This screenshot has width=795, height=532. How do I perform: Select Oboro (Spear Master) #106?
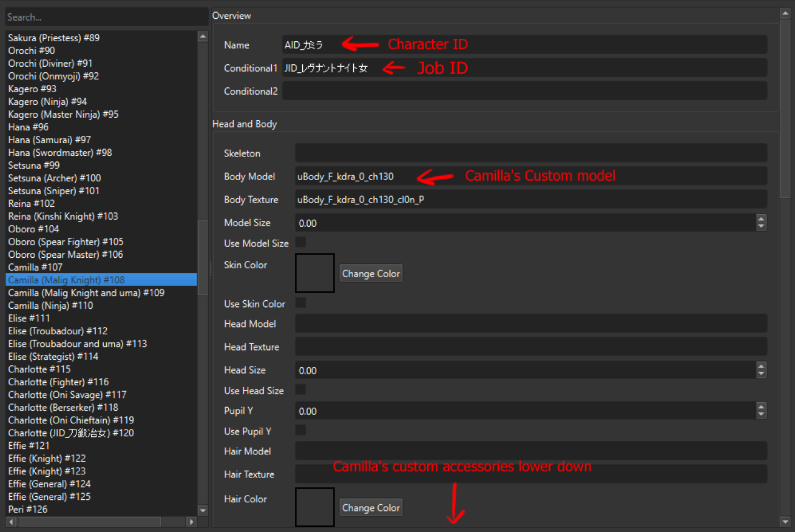(101, 254)
